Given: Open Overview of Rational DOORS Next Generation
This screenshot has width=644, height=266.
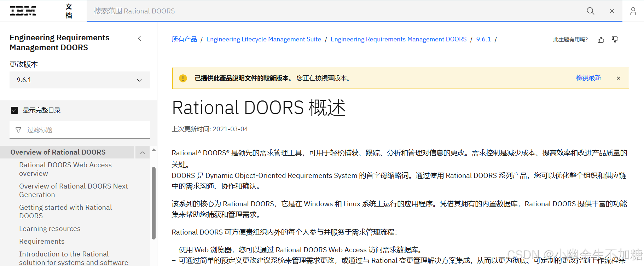Looking at the screenshot, I should click(74, 190).
